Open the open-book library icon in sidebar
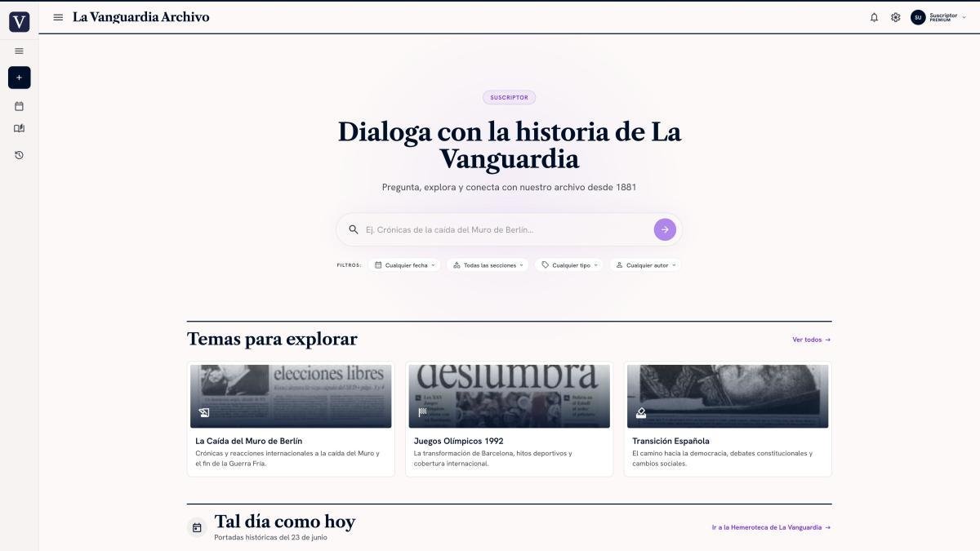Viewport: 980px width, 551px height. 20,129
